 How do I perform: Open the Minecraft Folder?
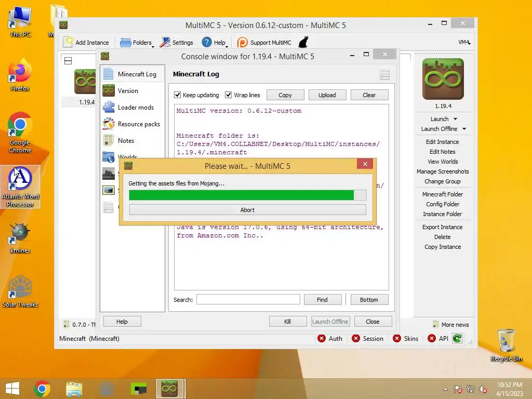coord(443,194)
